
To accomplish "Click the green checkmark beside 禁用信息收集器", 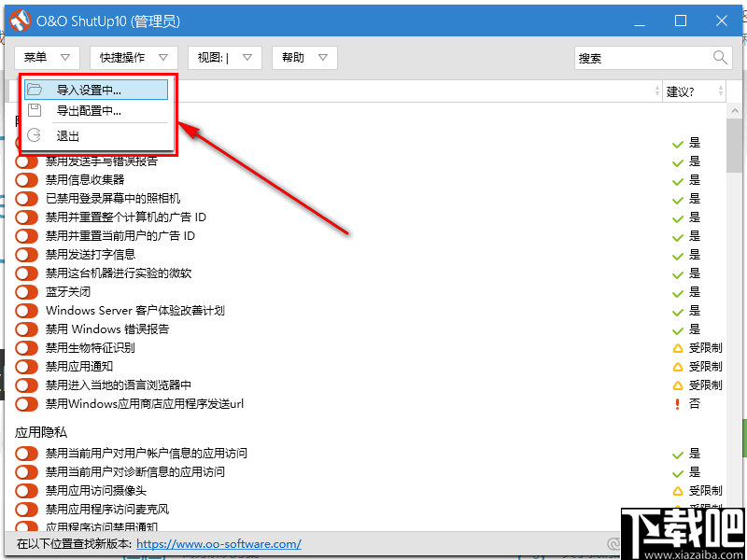I will [x=677, y=179].
